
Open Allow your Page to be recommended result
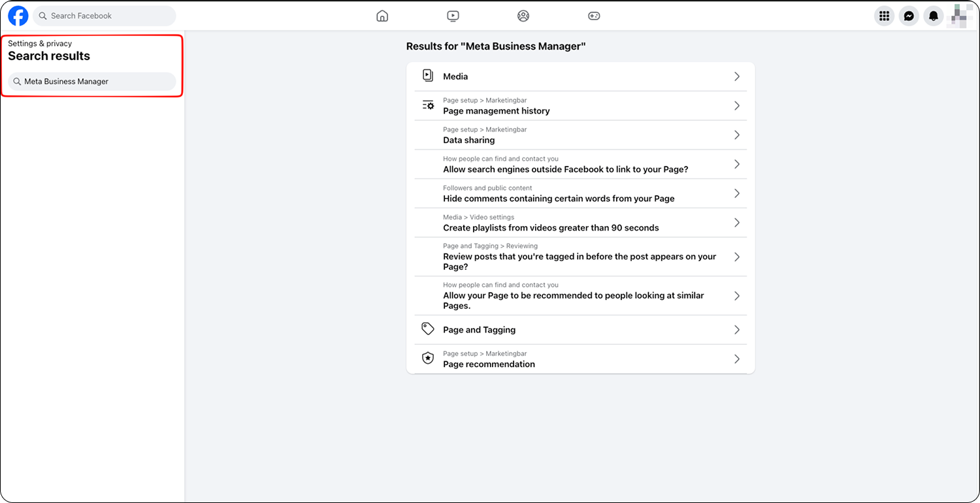click(581, 296)
